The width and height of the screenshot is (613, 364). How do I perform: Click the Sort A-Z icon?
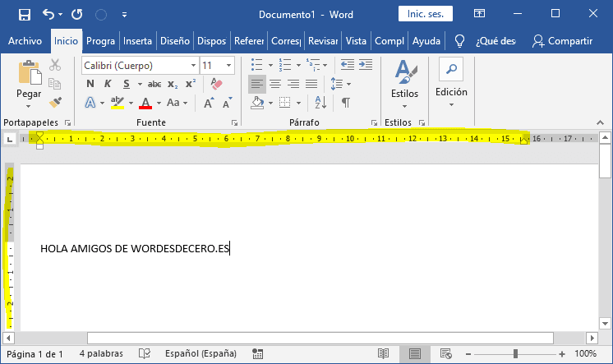[x=320, y=103]
